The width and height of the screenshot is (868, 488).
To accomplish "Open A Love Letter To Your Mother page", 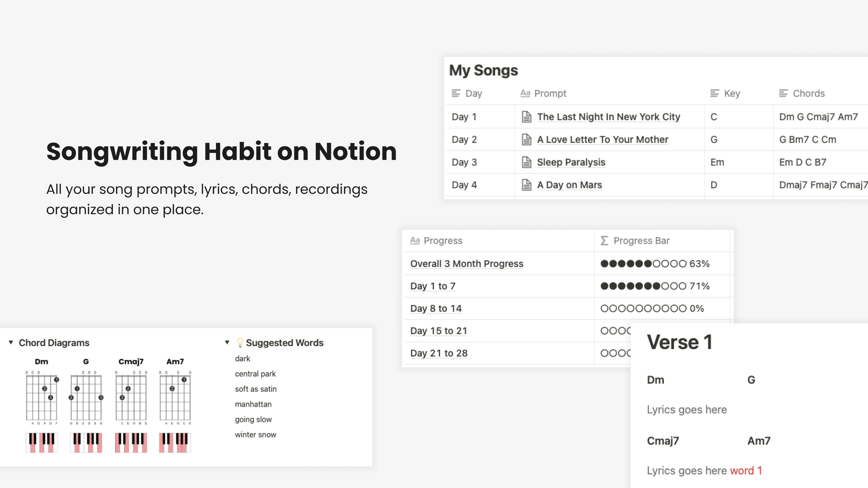I will [x=603, y=139].
